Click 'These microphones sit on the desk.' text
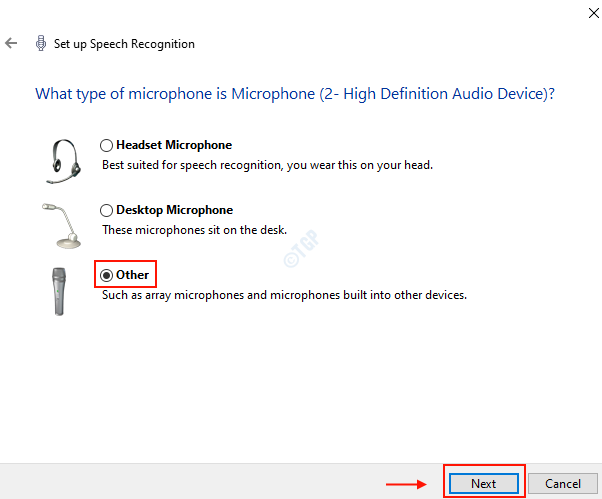Image resolution: width=602 pixels, height=499 pixels. pos(194,230)
